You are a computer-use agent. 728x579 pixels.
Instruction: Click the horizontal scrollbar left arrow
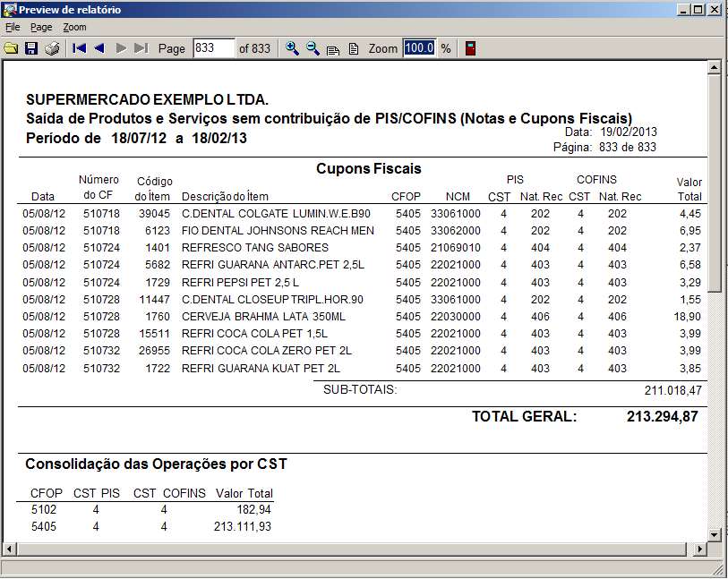pyautogui.click(x=9, y=549)
